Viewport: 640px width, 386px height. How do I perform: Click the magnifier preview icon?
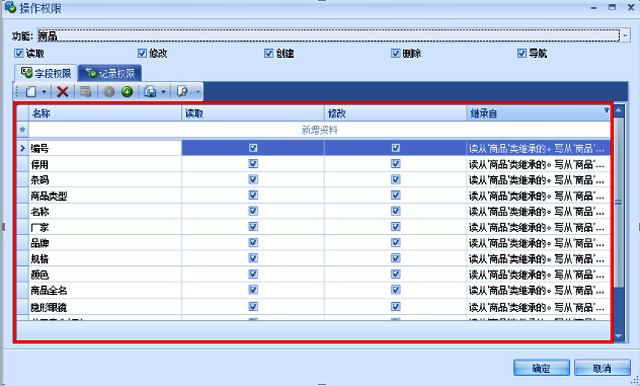[182, 92]
